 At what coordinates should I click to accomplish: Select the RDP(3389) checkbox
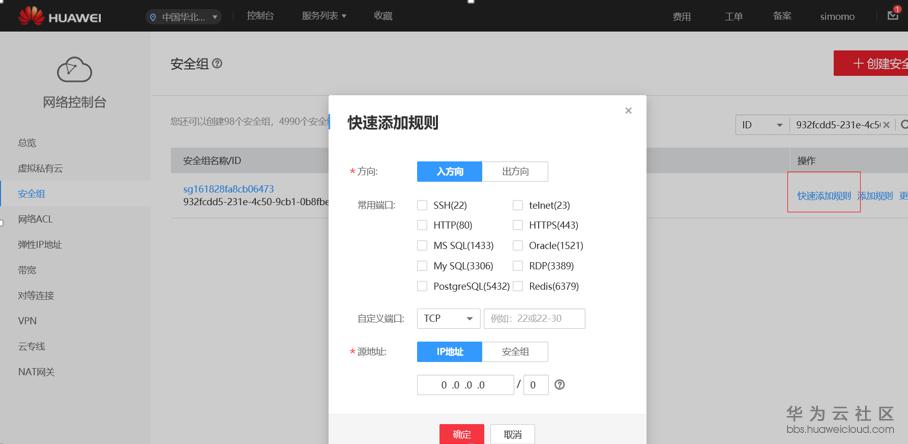[518, 266]
